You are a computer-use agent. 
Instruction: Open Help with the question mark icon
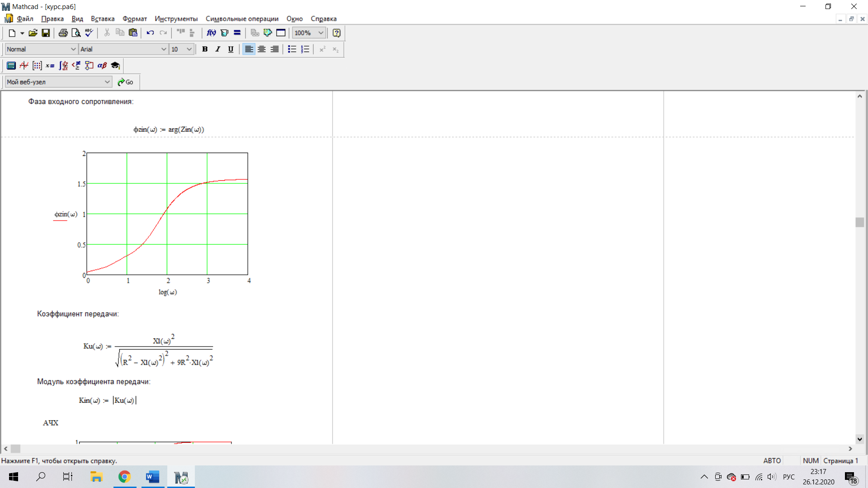point(336,33)
